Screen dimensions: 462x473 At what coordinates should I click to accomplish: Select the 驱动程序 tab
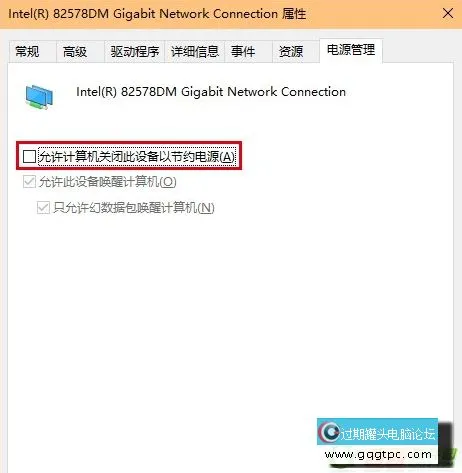coord(135,52)
